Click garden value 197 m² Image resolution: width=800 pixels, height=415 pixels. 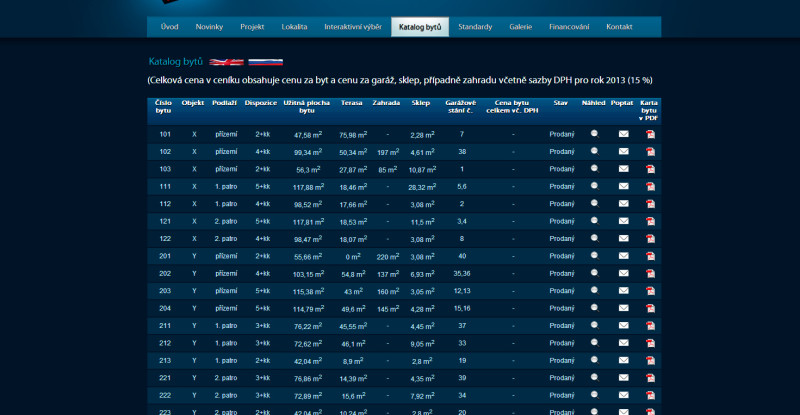[388, 152]
